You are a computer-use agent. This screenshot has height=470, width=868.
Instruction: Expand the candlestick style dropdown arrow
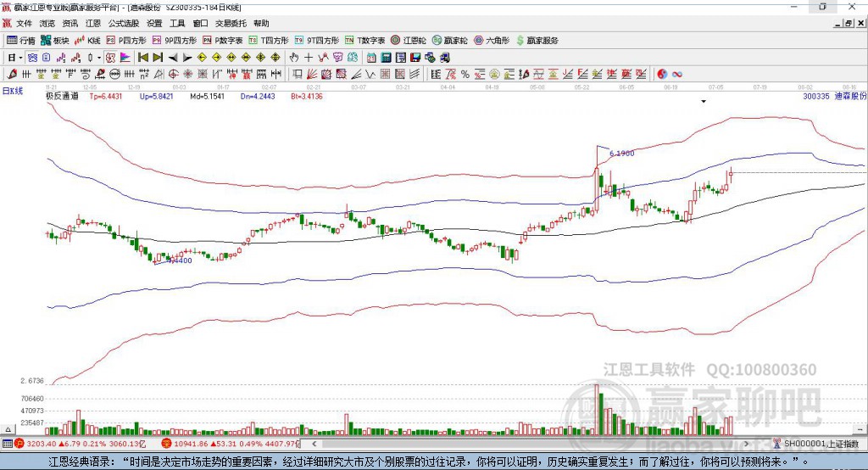tap(99, 58)
